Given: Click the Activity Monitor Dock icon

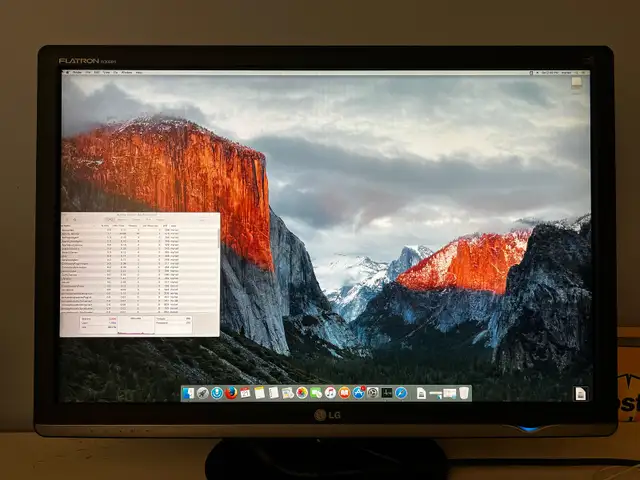Looking at the screenshot, I should click(387, 393).
